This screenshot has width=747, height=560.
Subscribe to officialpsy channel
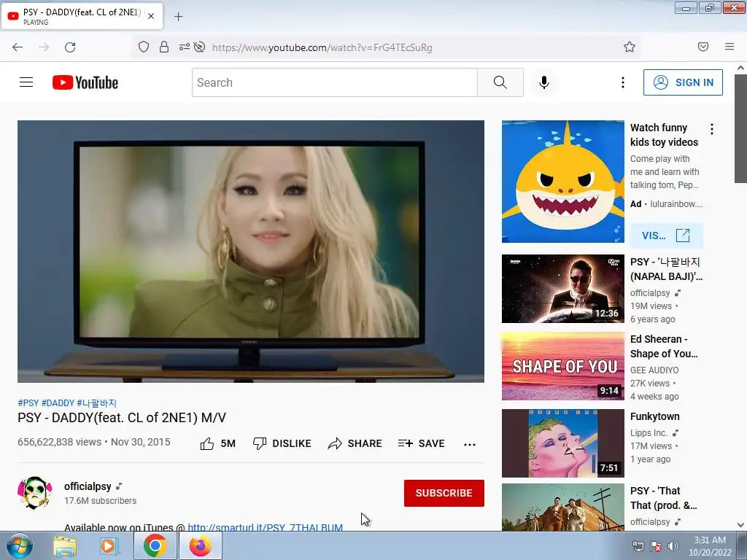tap(444, 493)
